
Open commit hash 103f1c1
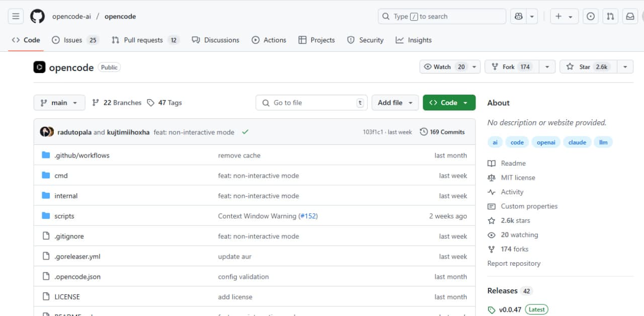373,132
